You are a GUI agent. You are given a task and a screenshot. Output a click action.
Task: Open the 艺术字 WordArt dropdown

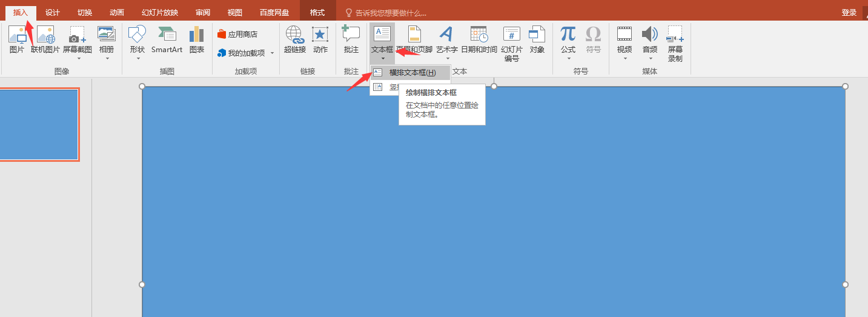(x=447, y=43)
